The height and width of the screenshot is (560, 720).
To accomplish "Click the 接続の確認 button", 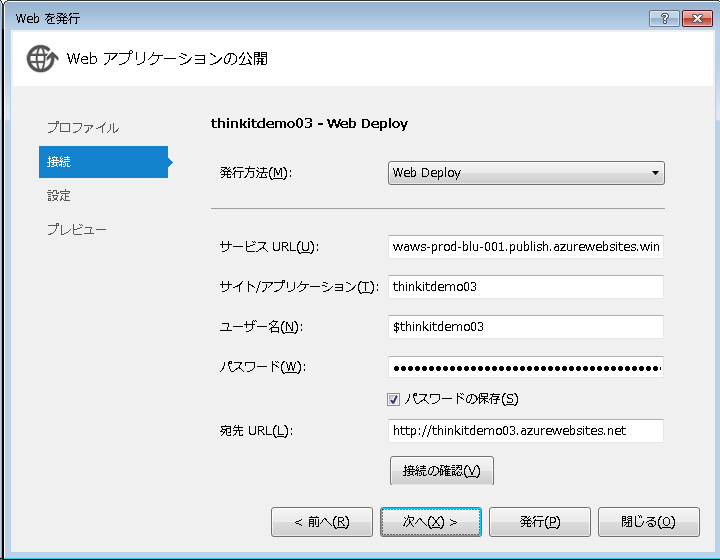I will click(x=442, y=470).
